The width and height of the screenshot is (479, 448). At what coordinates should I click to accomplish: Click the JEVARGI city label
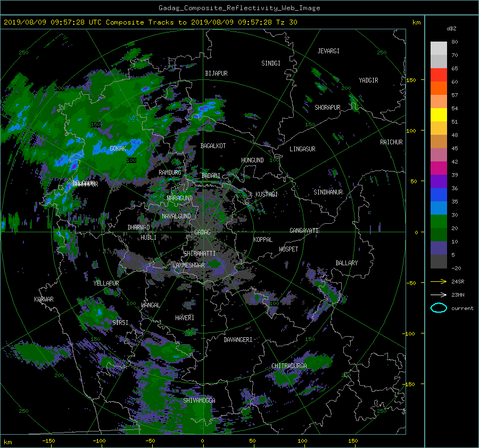point(328,51)
